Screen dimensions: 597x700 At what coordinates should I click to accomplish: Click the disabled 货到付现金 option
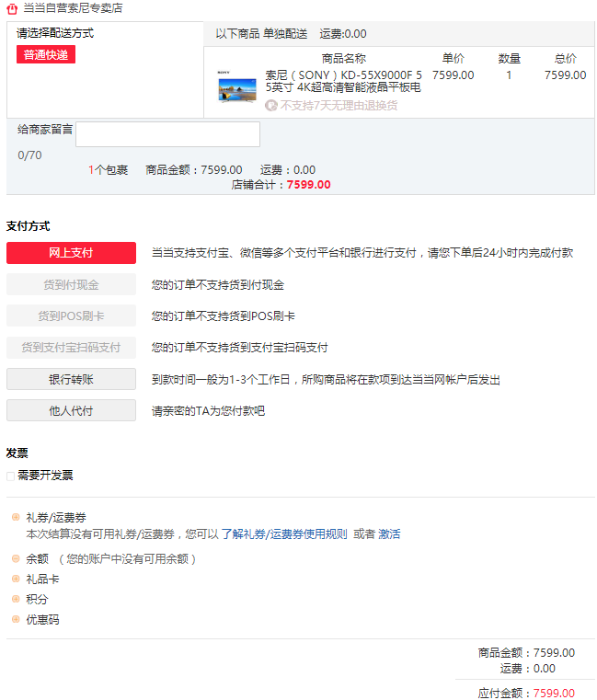[x=71, y=284]
